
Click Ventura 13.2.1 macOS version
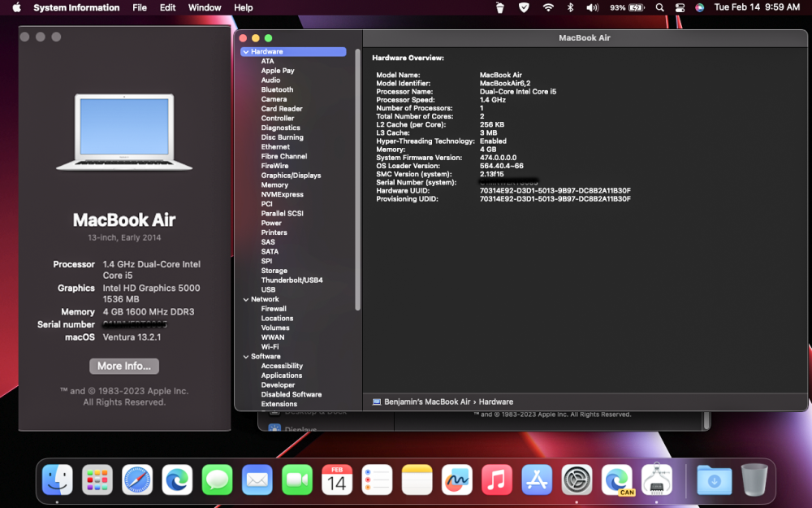[132, 337]
